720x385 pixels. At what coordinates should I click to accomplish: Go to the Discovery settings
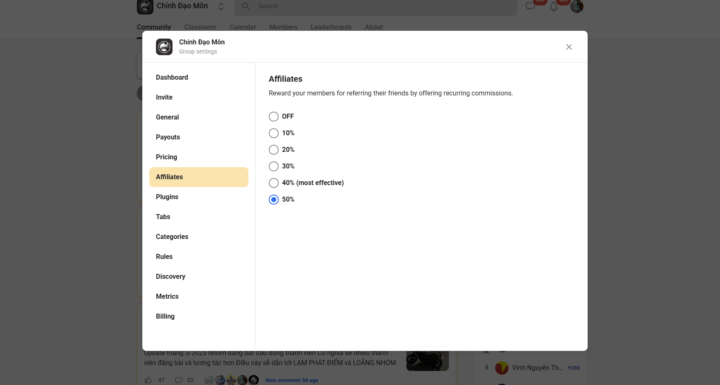(x=198, y=277)
